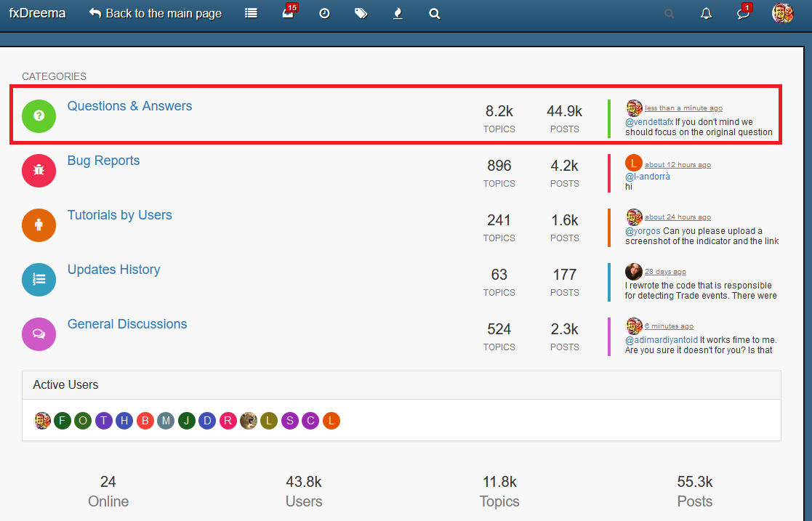Open active user O avatar
The image size is (812, 521).
coord(83,421)
